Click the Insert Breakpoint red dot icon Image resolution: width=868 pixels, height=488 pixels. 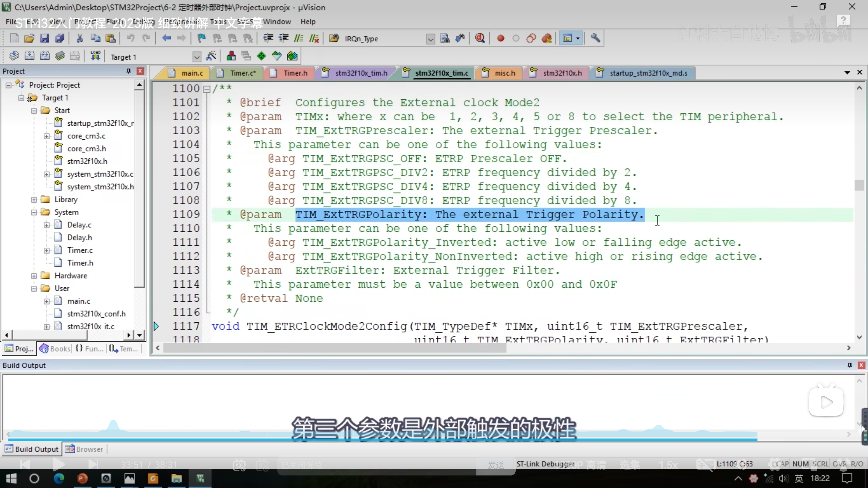tap(500, 38)
